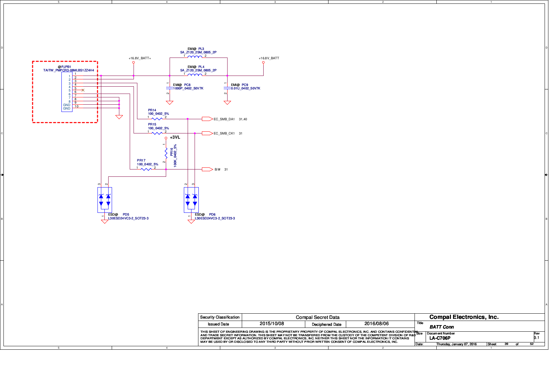The height and width of the screenshot is (392, 555).
Task: Click the B/I# off-page port arrow
Action: [207, 169]
